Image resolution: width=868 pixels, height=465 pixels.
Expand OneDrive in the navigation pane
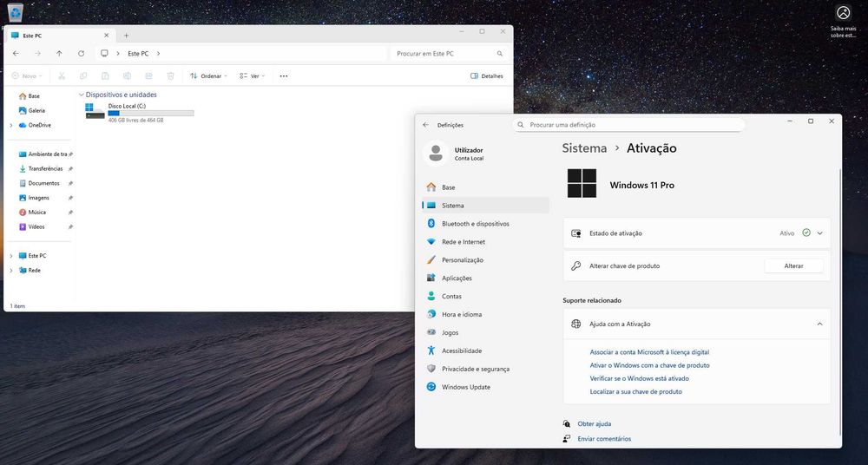point(11,126)
